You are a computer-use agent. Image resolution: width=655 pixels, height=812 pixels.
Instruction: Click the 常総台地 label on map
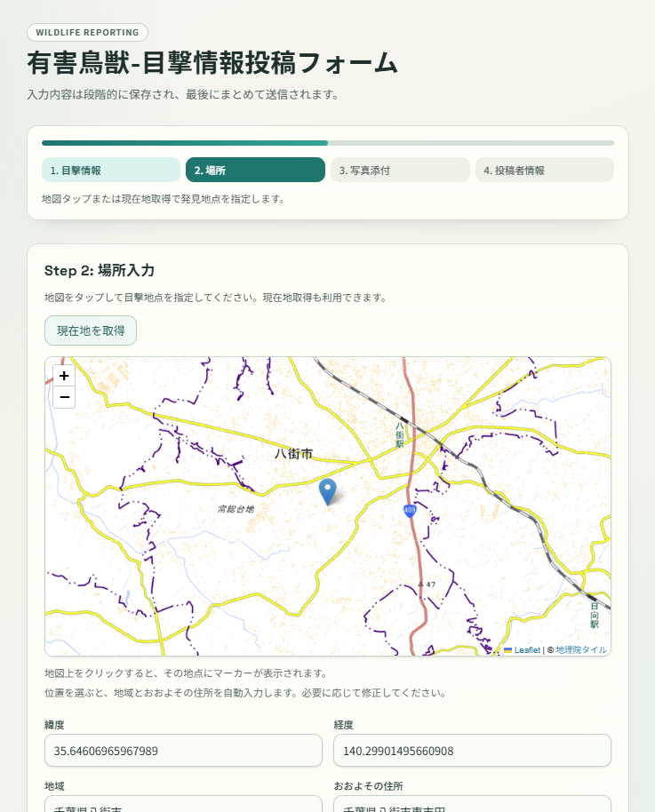[236, 509]
